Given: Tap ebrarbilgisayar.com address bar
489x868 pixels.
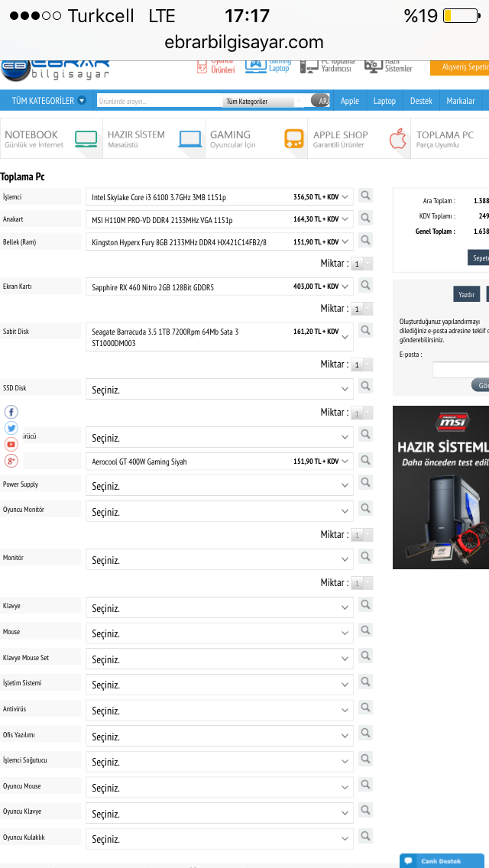Looking at the screenshot, I should click(244, 42).
